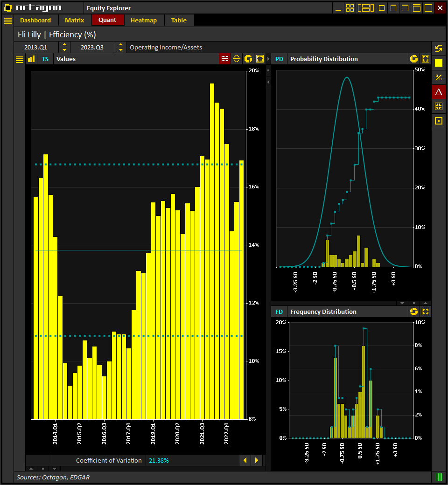Choose the smallest window size preset
Screen dimensions: 448x485
(x=382, y=8)
